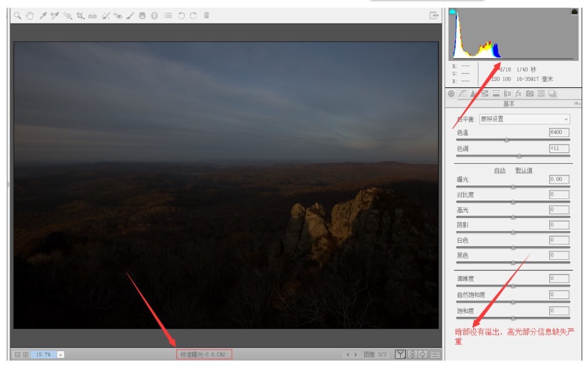Click the zoom in plus button
The width and height of the screenshot is (588, 368).
pyautogui.click(x=25, y=354)
